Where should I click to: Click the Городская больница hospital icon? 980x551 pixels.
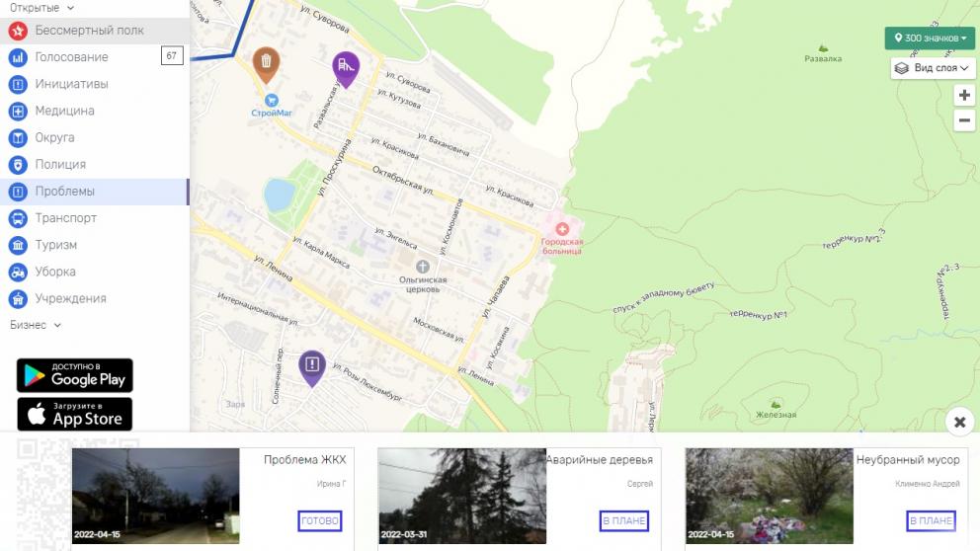(x=561, y=229)
